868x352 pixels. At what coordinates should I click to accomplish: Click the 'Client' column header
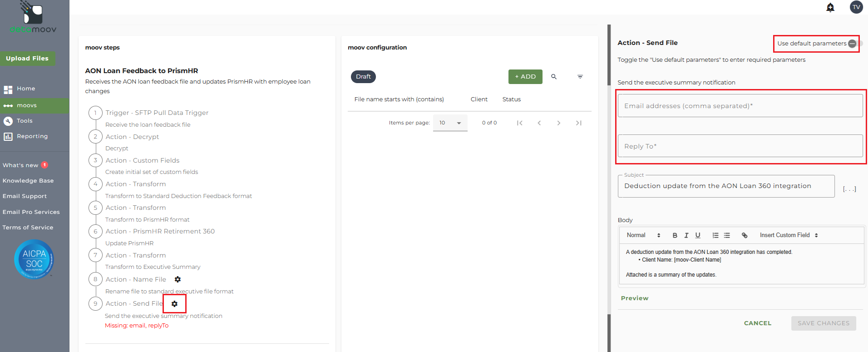(479, 99)
